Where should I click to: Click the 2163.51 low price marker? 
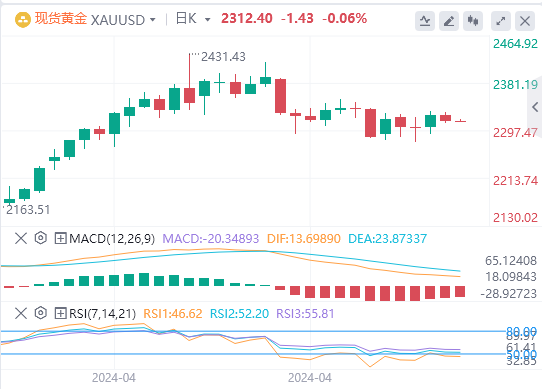(x=28, y=210)
